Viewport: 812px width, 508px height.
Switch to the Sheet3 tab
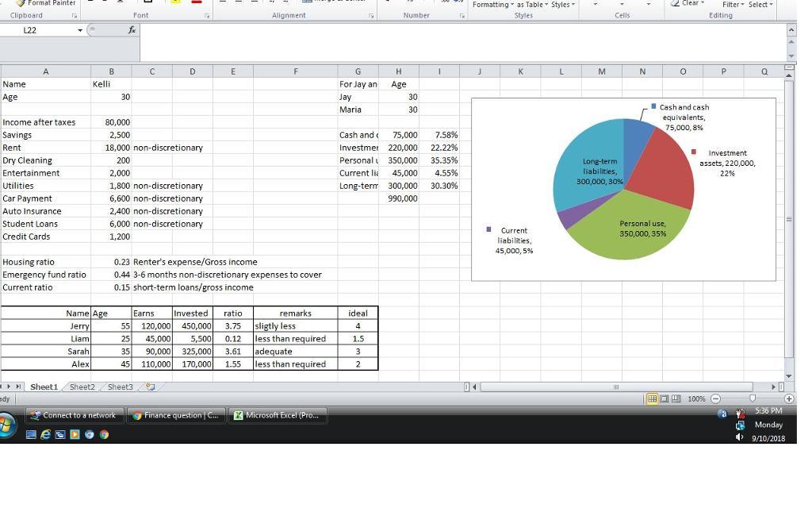tap(121, 387)
